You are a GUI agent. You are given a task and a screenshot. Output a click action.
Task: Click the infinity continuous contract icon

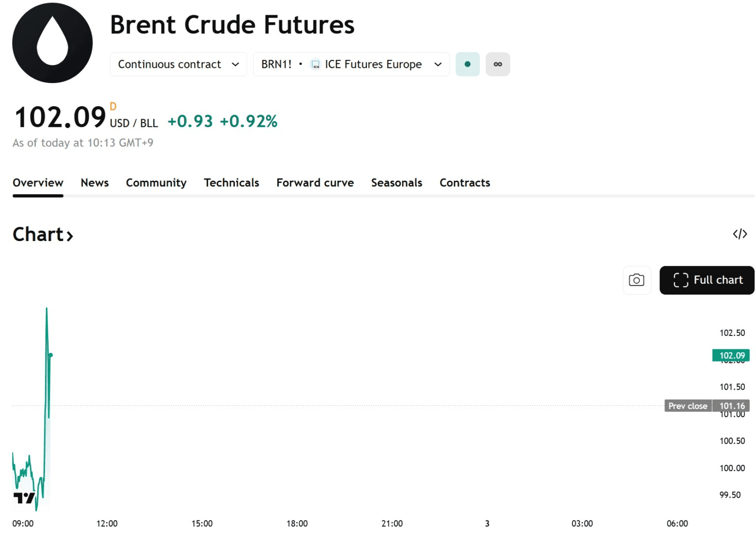(x=498, y=64)
